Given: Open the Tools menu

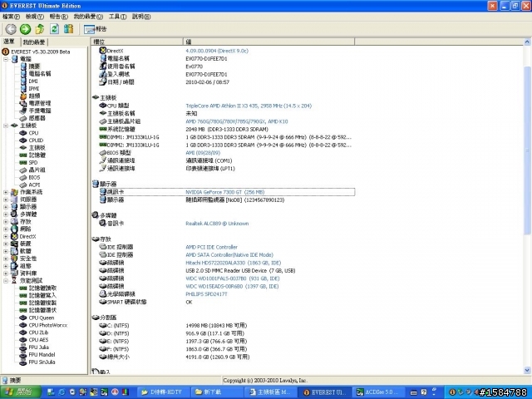Looking at the screenshot, I should [x=117, y=17].
